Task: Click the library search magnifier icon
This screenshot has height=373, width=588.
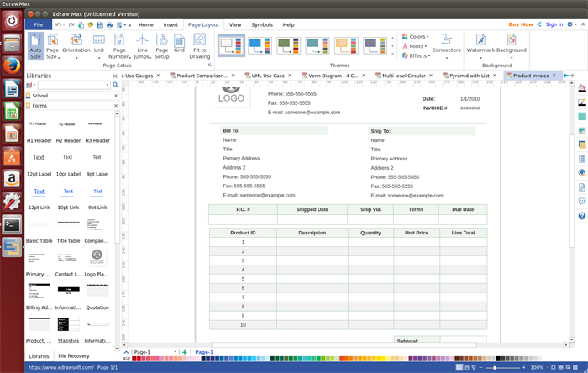Action: tap(114, 85)
